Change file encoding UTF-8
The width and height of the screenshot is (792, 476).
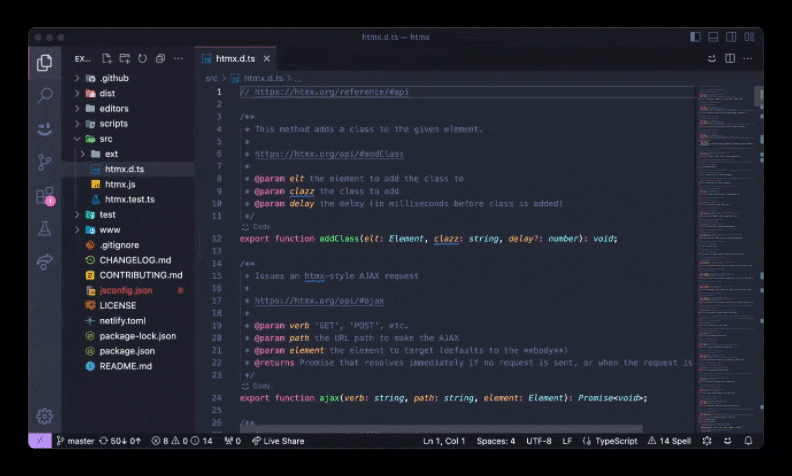(x=538, y=441)
